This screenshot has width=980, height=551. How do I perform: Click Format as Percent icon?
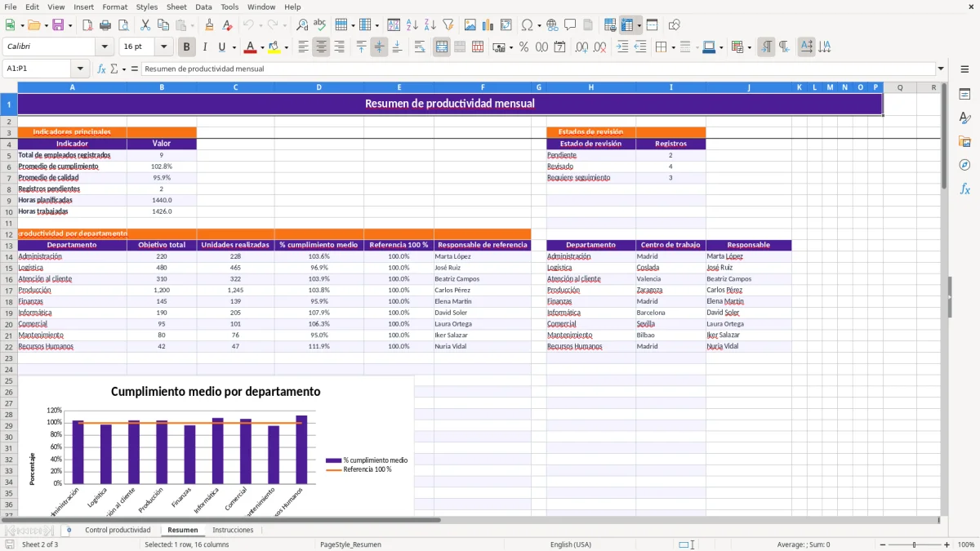coord(523,47)
